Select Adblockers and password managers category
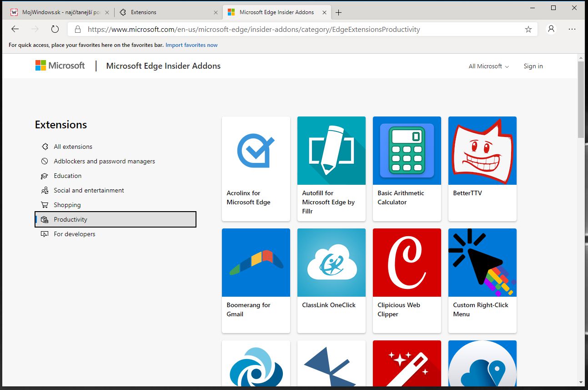 coord(116,161)
